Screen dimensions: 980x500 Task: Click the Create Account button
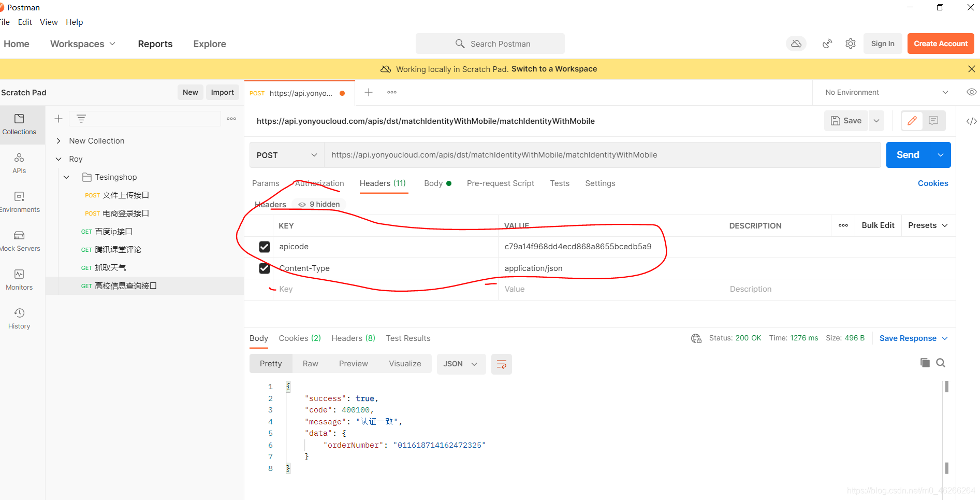pos(941,44)
